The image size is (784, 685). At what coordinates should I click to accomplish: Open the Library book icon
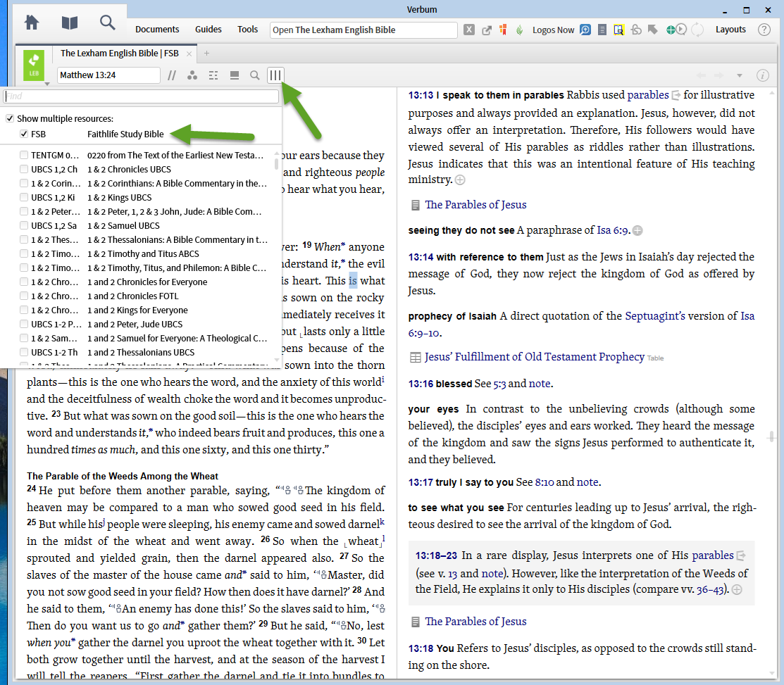coord(70,23)
